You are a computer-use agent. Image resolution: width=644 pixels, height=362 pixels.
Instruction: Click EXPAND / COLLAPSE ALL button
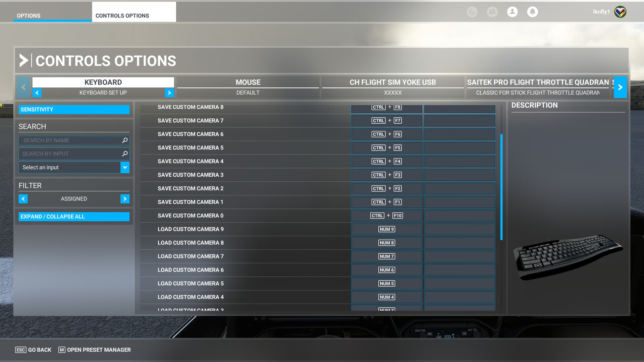click(x=74, y=217)
